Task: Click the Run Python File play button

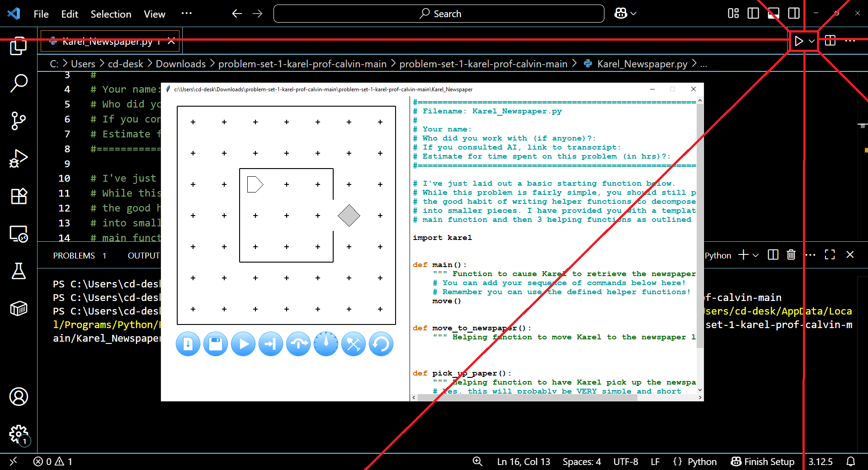Action: pos(799,41)
